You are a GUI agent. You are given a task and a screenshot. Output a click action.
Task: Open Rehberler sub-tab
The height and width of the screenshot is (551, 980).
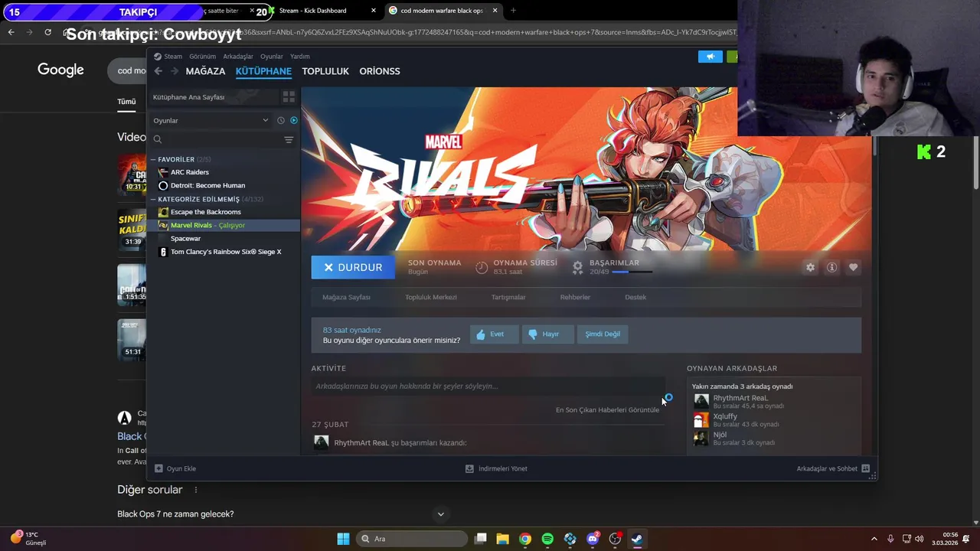pos(575,297)
